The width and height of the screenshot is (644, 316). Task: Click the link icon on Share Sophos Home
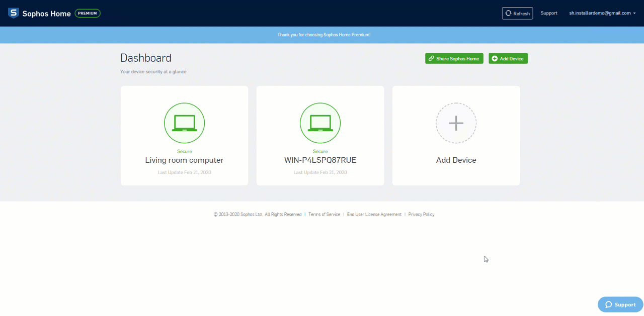pyautogui.click(x=431, y=59)
